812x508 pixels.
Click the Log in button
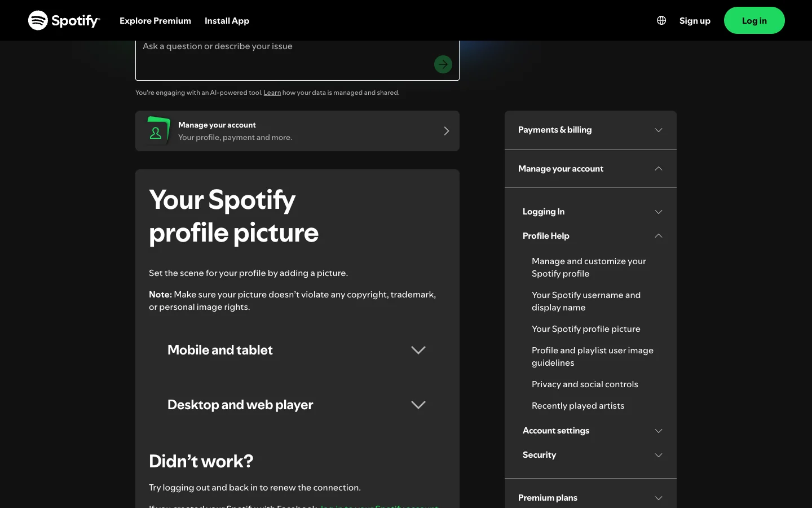[754, 20]
